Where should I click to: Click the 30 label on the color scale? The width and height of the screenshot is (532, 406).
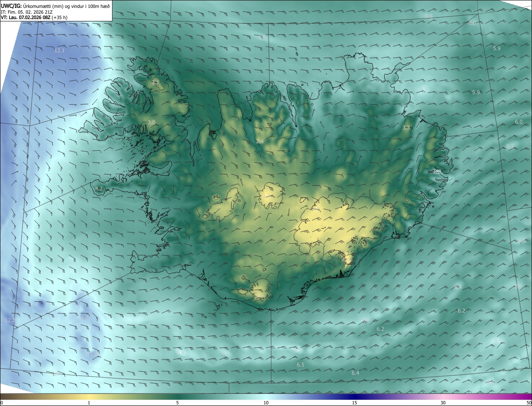[443, 403]
